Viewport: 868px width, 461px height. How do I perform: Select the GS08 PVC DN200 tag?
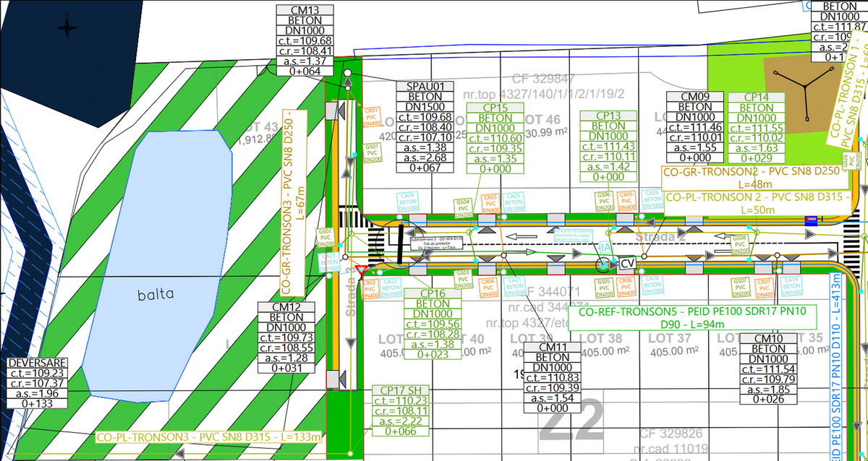coord(740,244)
